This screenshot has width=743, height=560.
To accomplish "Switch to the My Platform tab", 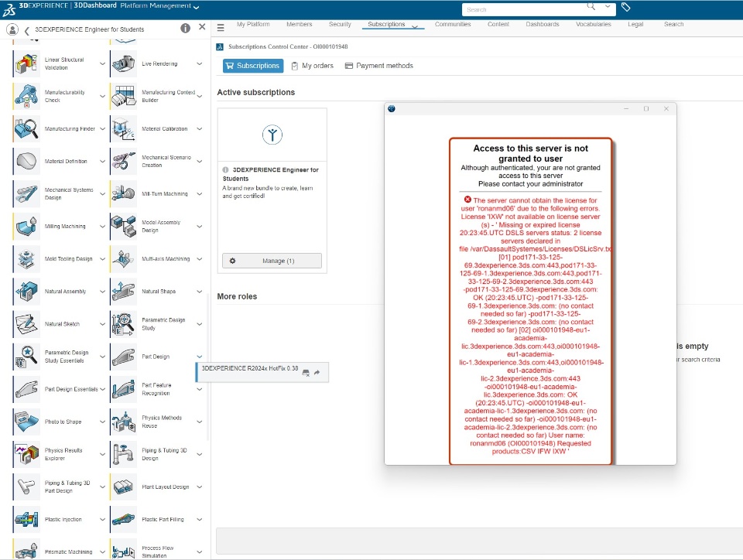I will pyautogui.click(x=253, y=24).
